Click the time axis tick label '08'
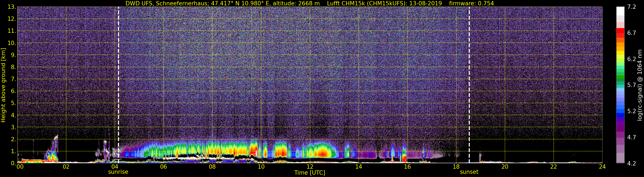 [x=212, y=167]
